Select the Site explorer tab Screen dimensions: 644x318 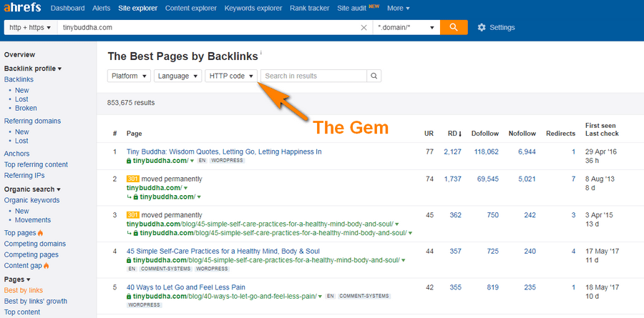(137, 8)
